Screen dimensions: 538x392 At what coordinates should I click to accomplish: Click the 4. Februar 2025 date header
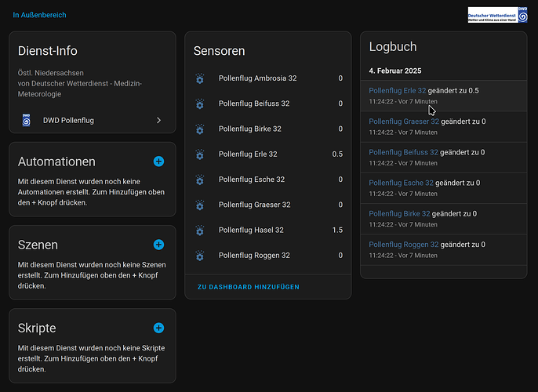point(395,71)
